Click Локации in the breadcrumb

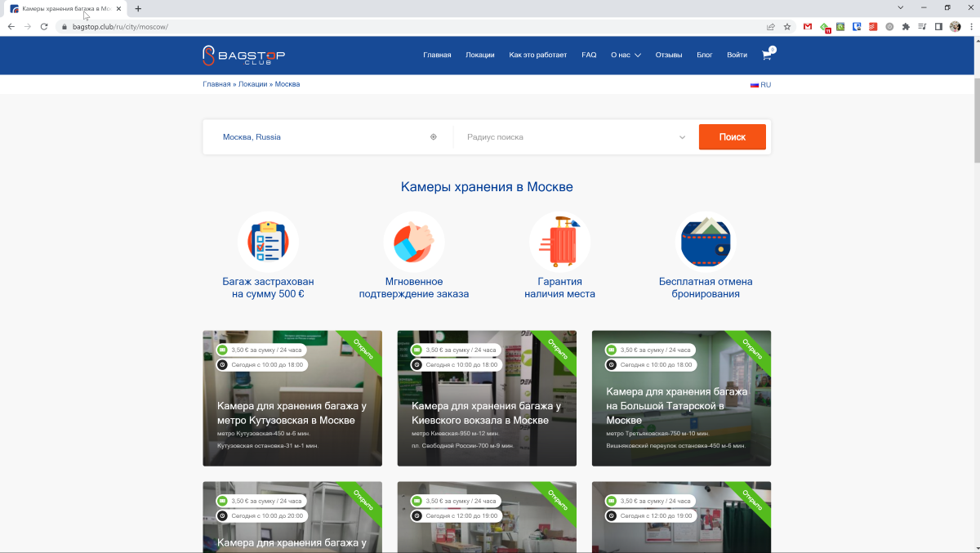[x=252, y=84]
